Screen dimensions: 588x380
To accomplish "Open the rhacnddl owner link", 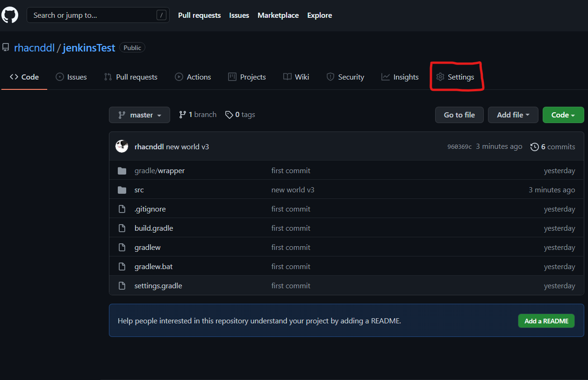I will point(35,48).
